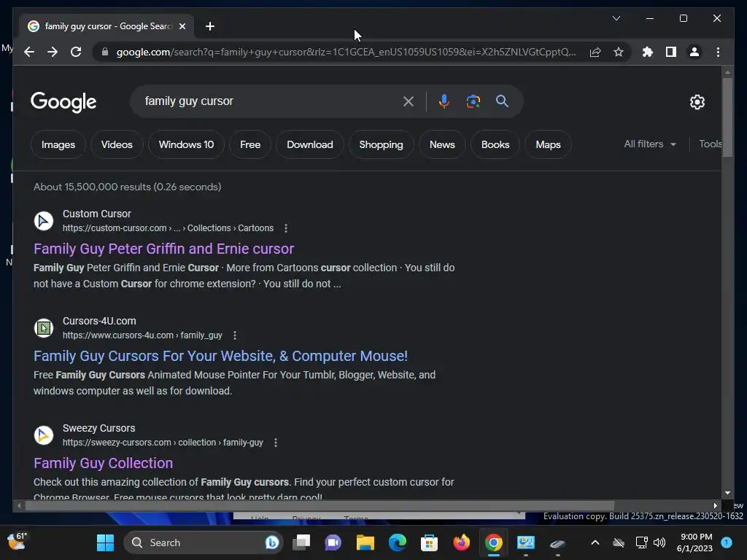Go back to the previous page
This screenshot has height=560, width=747.
point(29,52)
